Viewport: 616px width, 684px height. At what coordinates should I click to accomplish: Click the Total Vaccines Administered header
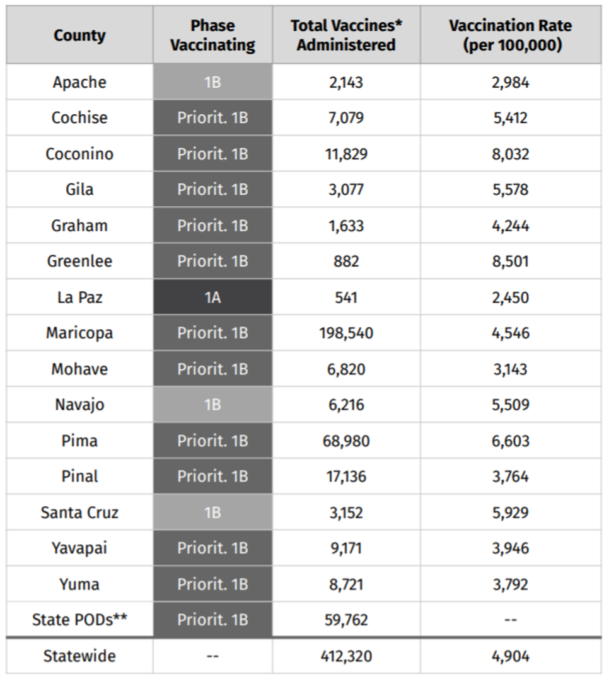pyautogui.click(x=346, y=35)
